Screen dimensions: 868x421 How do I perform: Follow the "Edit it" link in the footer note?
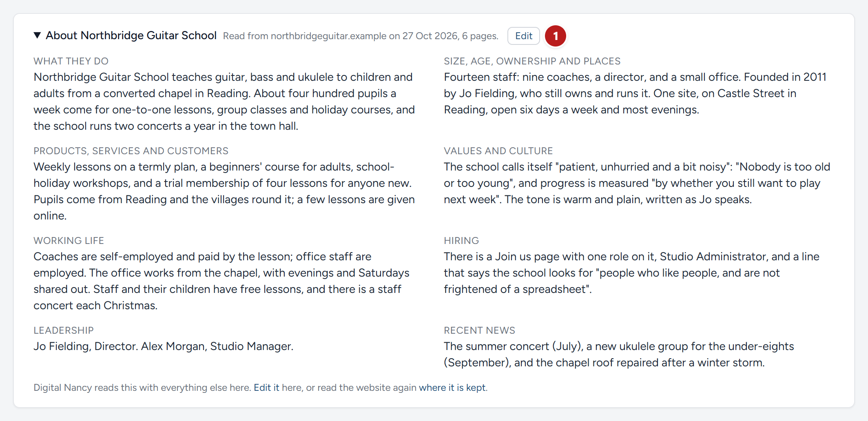point(266,388)
